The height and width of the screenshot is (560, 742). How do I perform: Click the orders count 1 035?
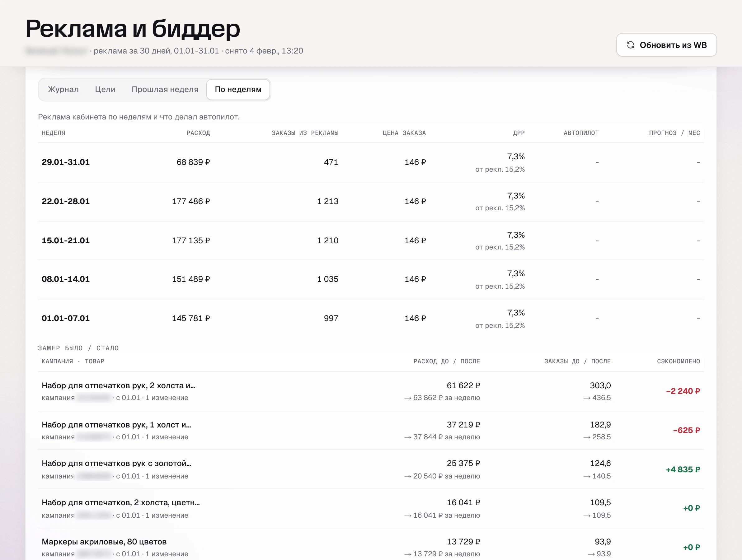[328, 279]
